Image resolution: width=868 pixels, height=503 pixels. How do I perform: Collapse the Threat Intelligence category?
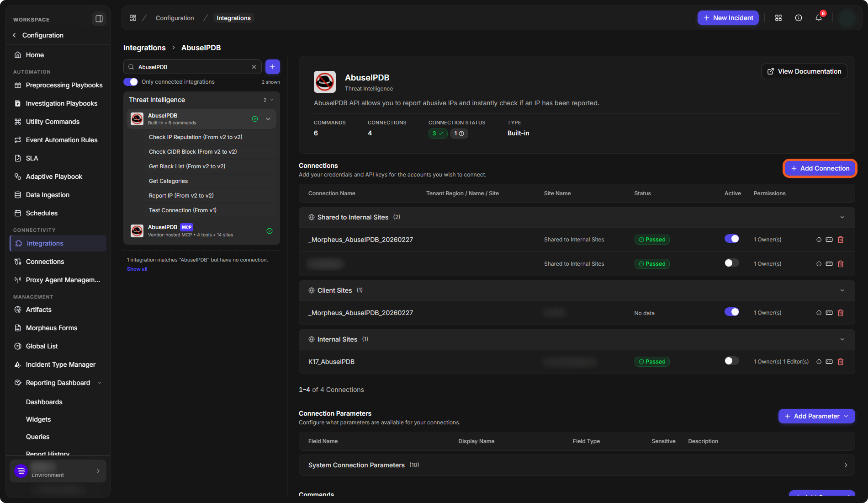(x=272, y=100)
